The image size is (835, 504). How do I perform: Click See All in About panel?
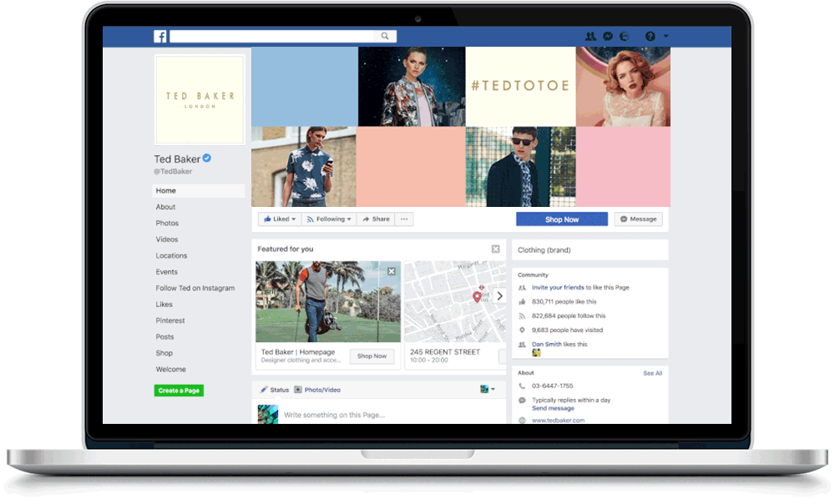[x=652, y=374]
